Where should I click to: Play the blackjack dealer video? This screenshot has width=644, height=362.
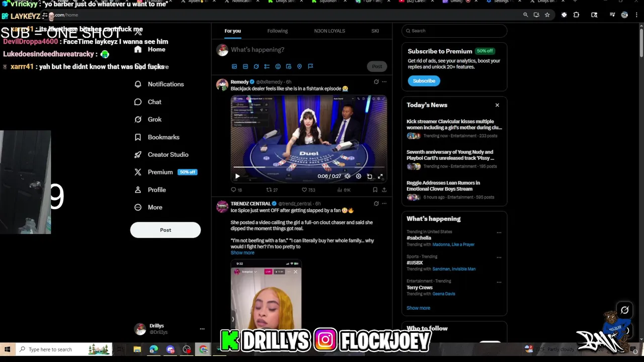point(237,176)
